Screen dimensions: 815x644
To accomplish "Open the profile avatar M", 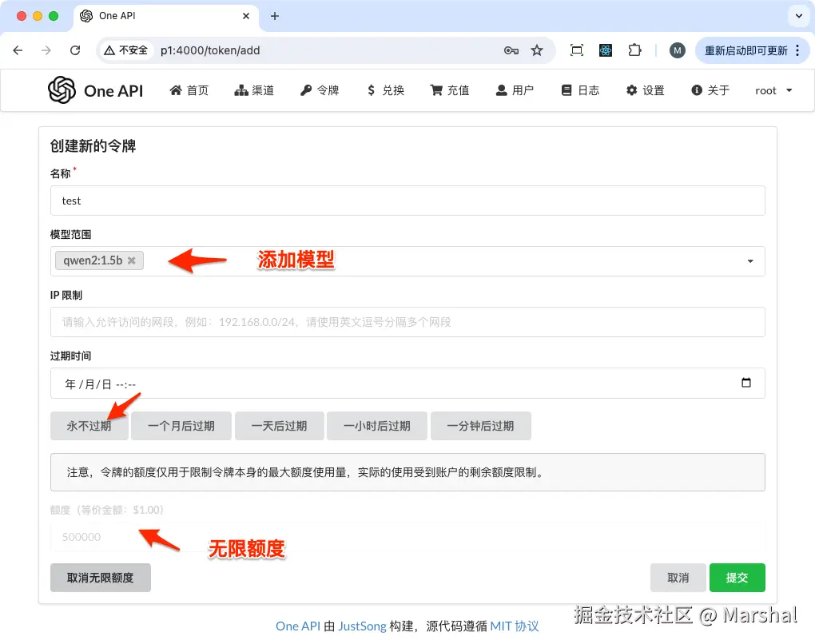I will [x=677, y=50].
